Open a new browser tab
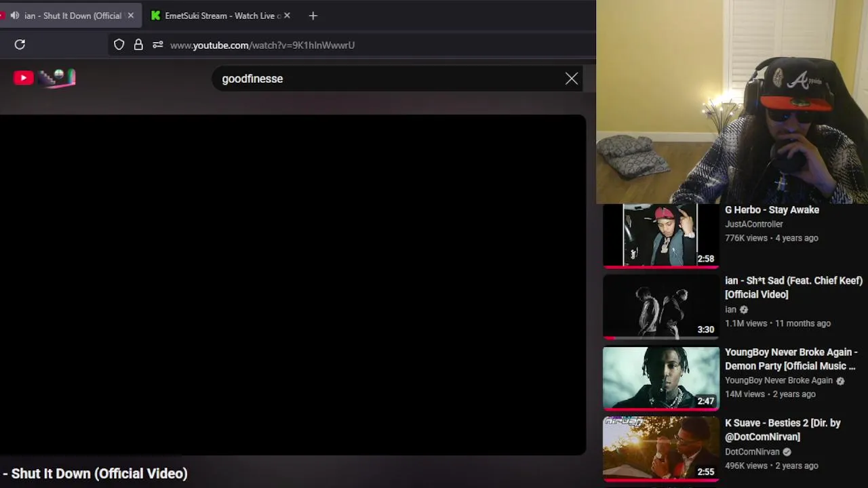 click(x=313, y=16)
